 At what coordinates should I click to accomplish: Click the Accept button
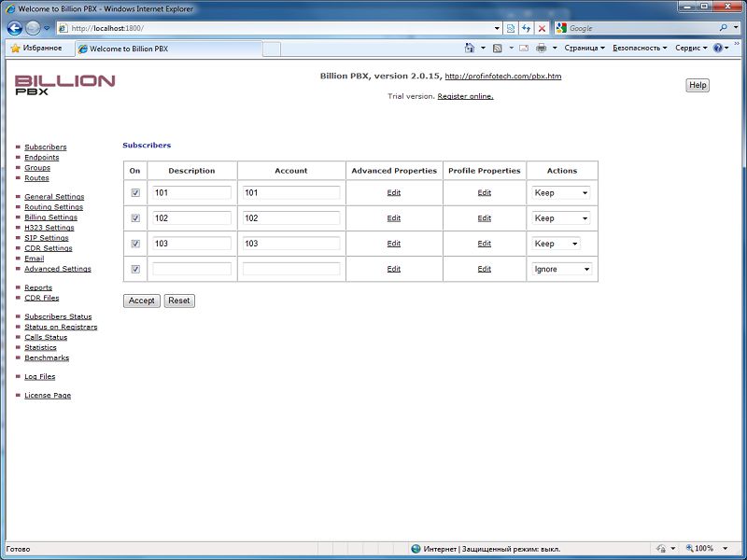coord(142,301)
